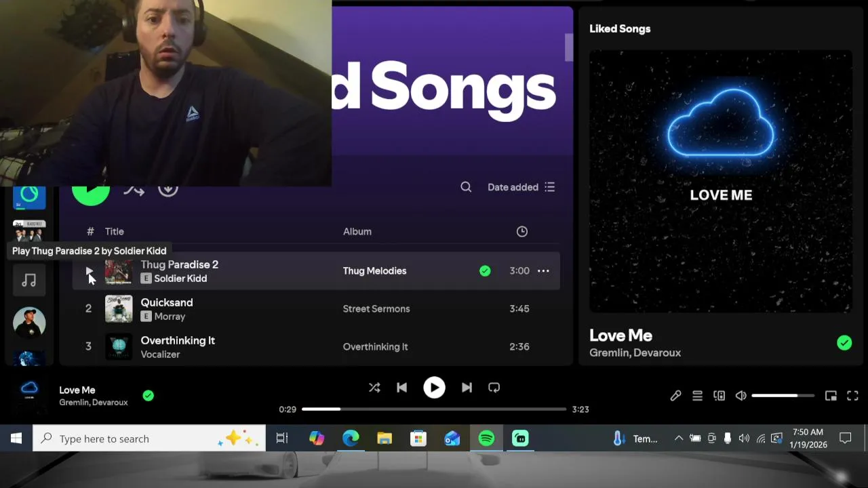Open the Morray artist link
868x488 pixels.
[x=170, y=317]
